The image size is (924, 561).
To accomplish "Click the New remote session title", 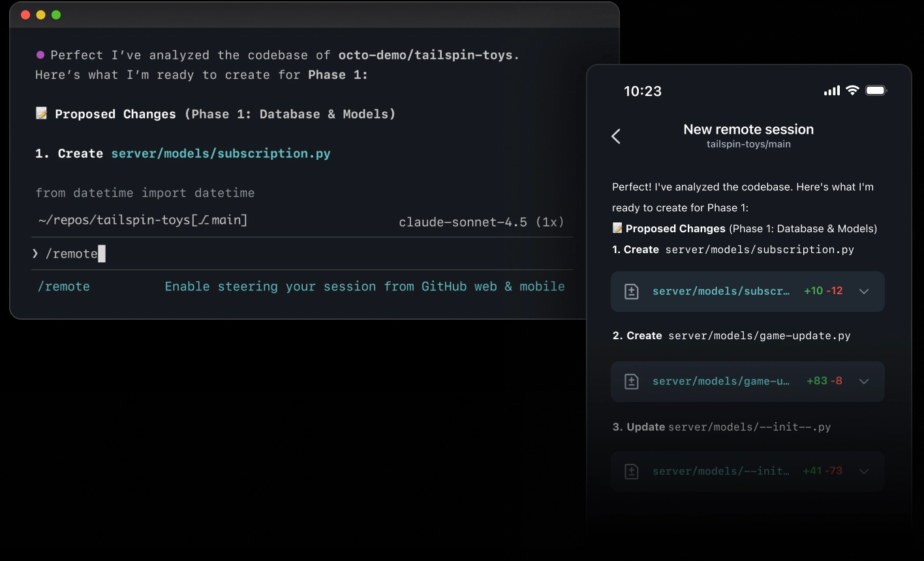I will [748, 129].
